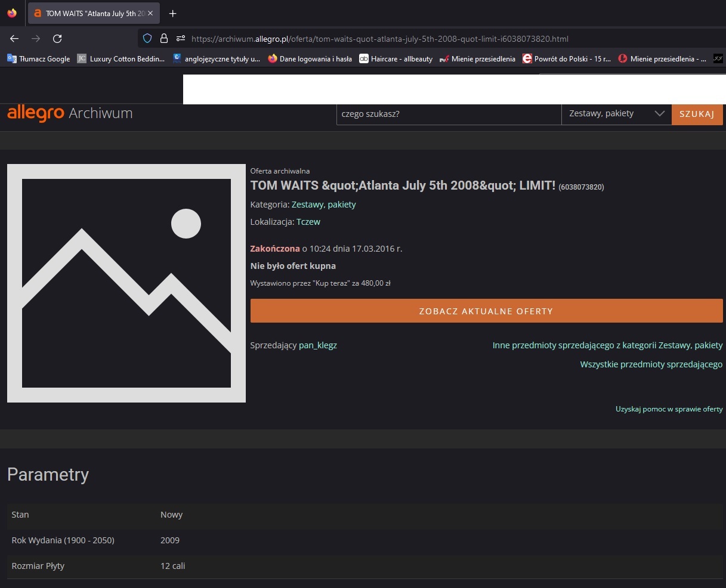Open the Tłumacz Google bookmark
The image size is (726, 588).
coord(39,58)
